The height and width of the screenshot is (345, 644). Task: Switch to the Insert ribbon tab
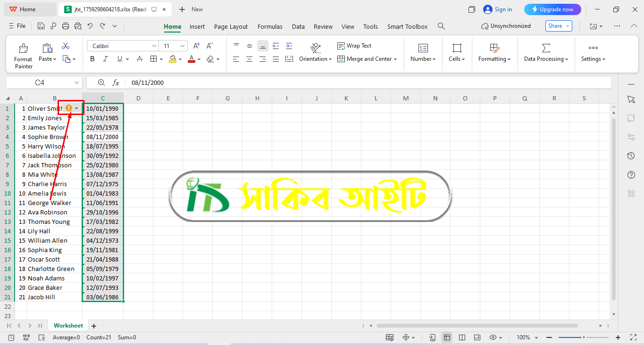197,26
